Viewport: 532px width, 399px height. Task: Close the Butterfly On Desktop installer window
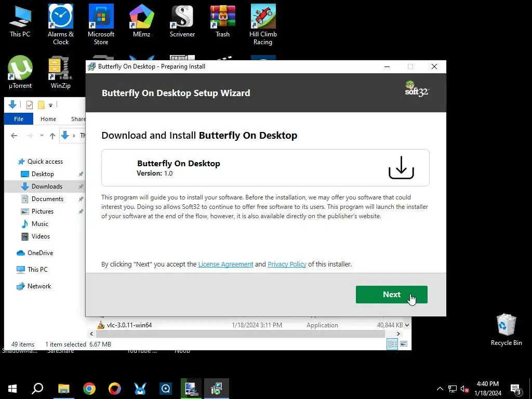coord(434,66)
